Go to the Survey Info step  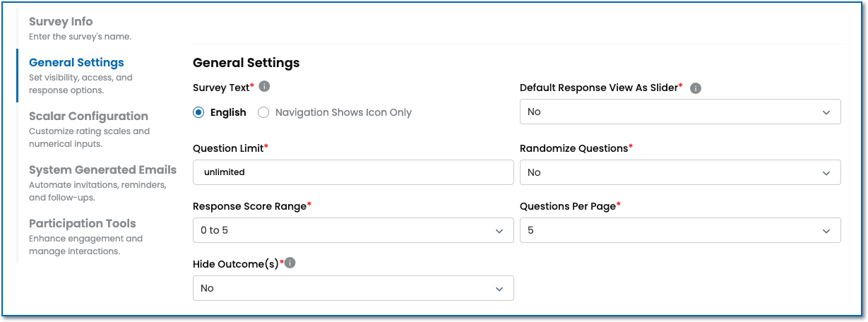(x=61, y=21)
